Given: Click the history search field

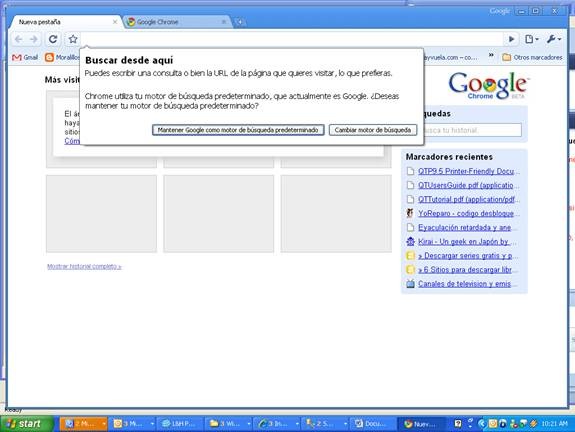Looking at the screenshot, I should [x=472, y=130].
